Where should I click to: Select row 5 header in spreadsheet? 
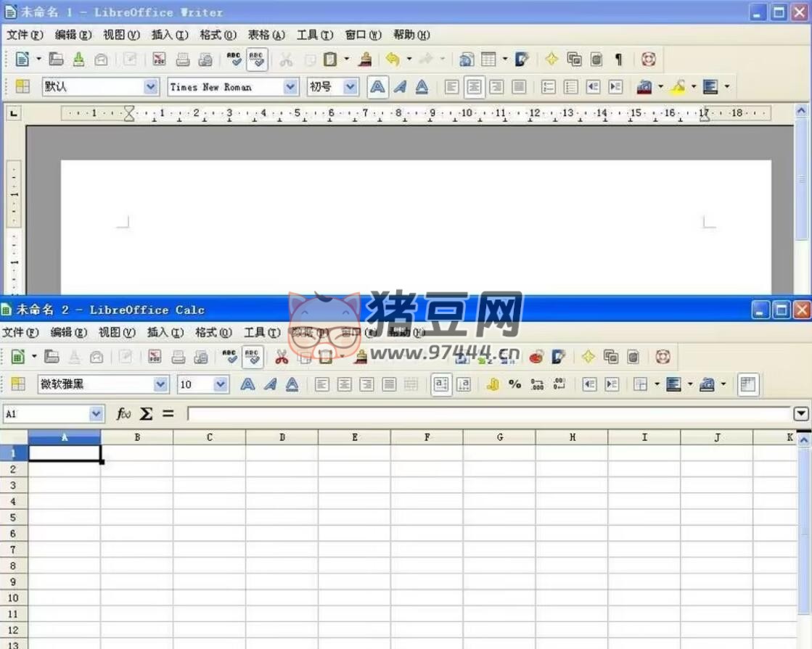click(13, 518)
